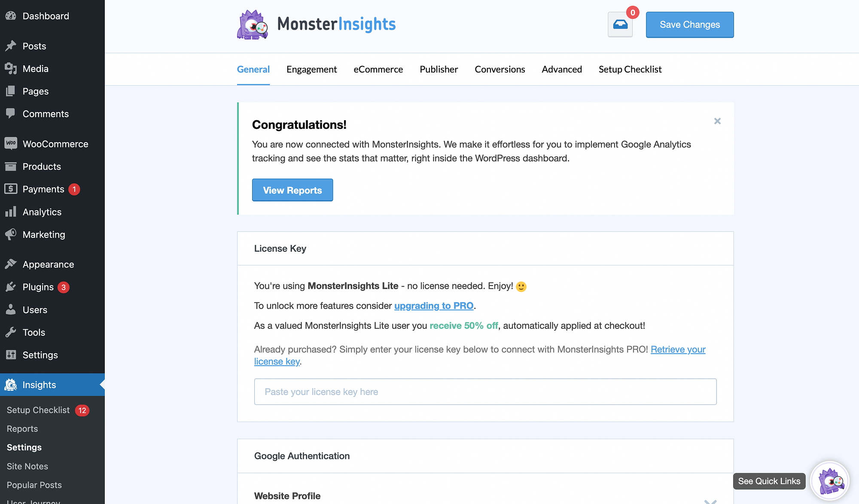Expand the Google Authentication section

pyautogui.click(x=485, y=455)
